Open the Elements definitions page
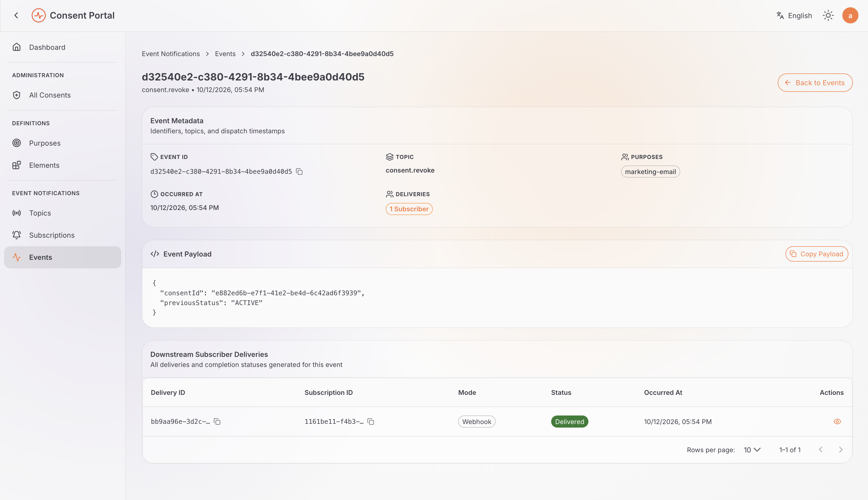 click(x=62, y=165)
